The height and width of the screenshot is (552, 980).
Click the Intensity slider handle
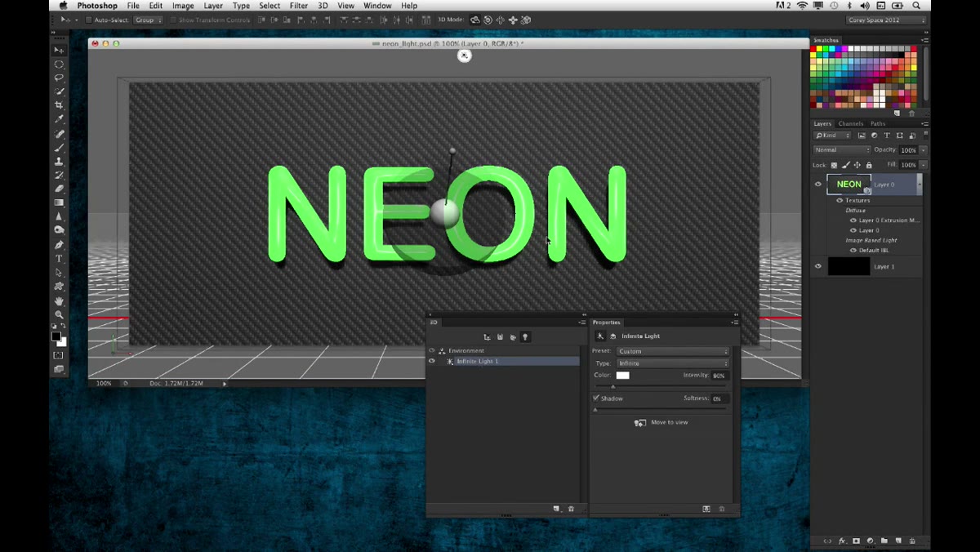(613, 387)
